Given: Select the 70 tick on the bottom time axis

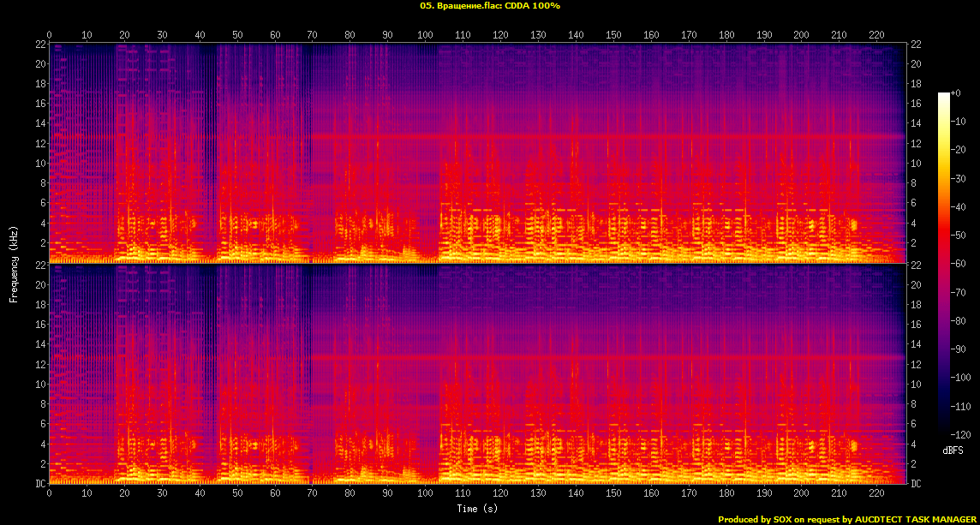Looking at the screenshot, I should click(312, 493).
